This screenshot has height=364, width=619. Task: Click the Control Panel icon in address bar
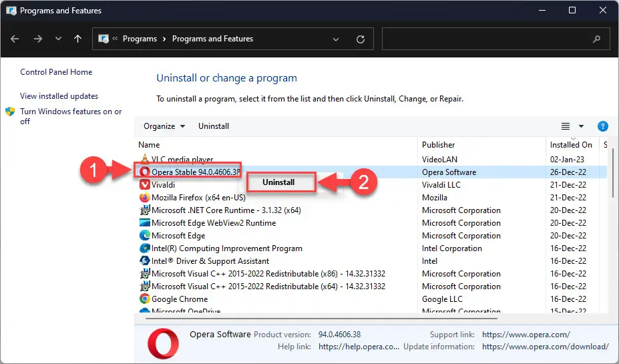click(x=104, y=39)
